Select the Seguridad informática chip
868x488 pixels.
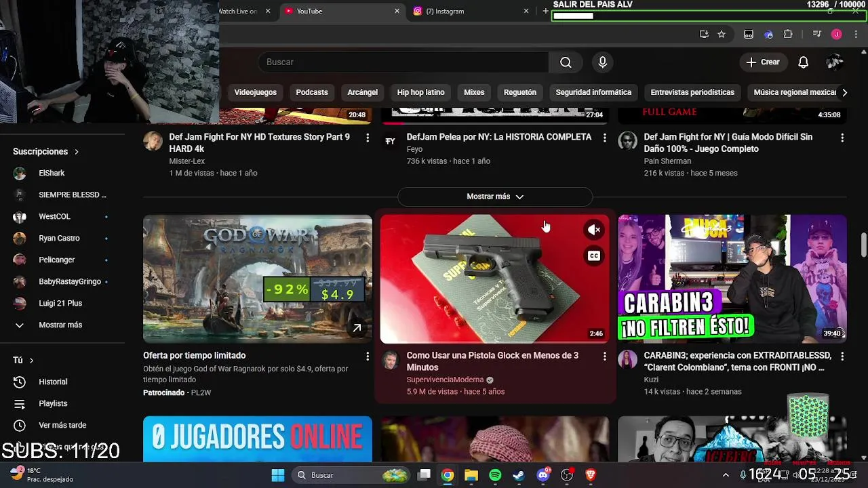point(593,92)
